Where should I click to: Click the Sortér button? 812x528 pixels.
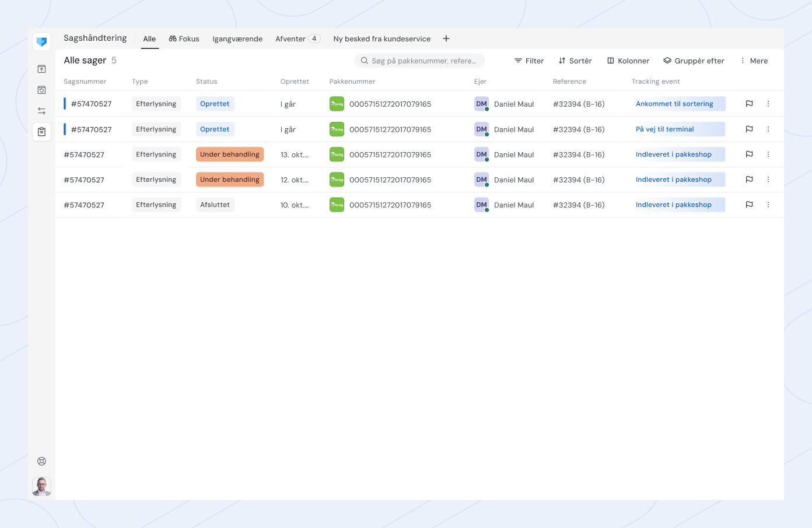click(575, 61)
